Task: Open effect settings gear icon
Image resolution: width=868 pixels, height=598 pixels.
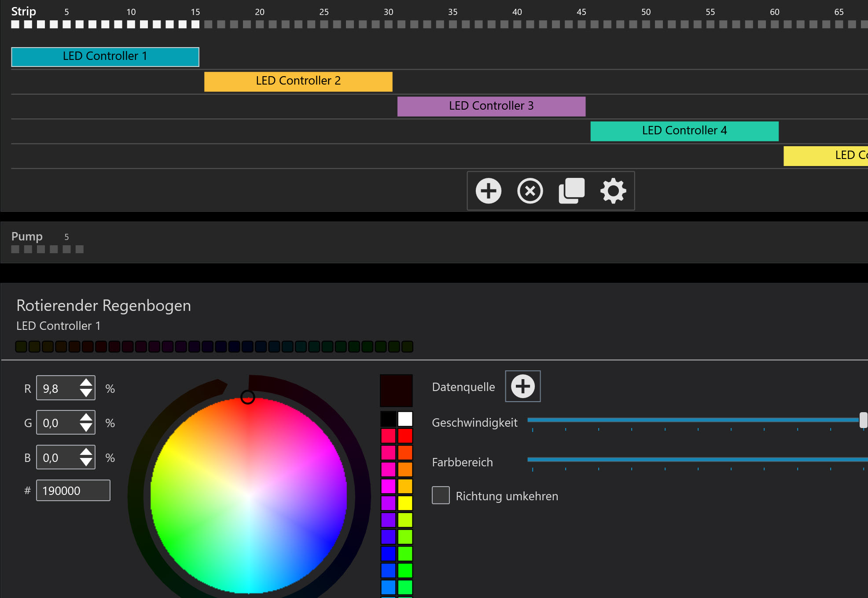Action: 613,191
